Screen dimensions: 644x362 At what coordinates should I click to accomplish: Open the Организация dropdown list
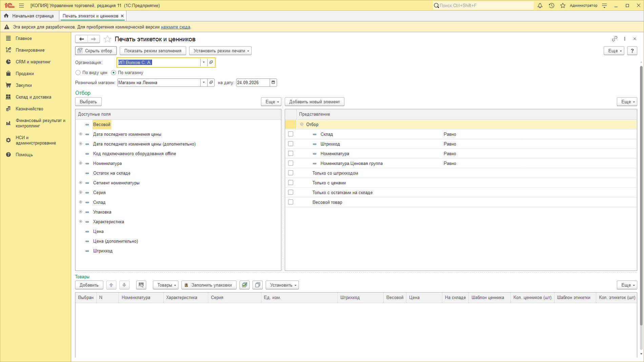click(204, 62)
